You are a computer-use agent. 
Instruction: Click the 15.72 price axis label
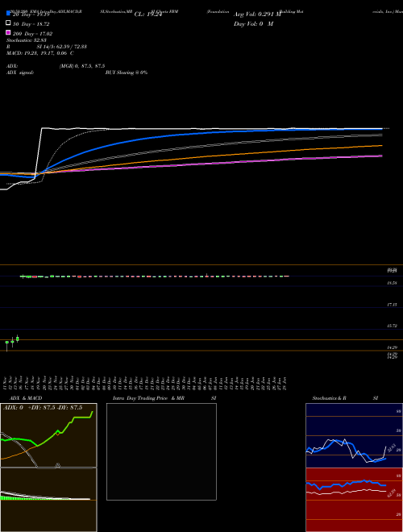point(392,326)
